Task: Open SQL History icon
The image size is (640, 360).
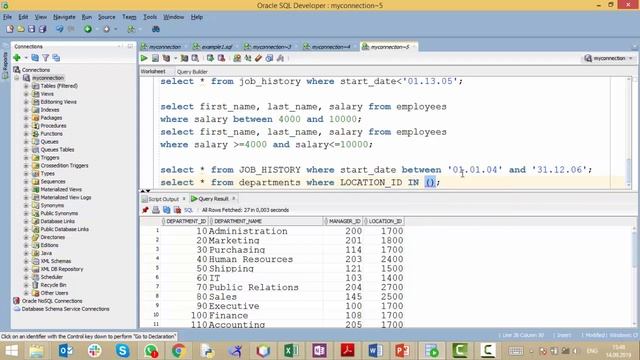Action: pos(269,58)
